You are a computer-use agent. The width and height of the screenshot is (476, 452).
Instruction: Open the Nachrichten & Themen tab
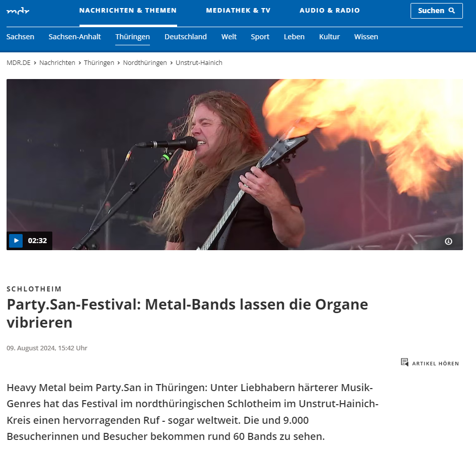(x=128, y=11)
